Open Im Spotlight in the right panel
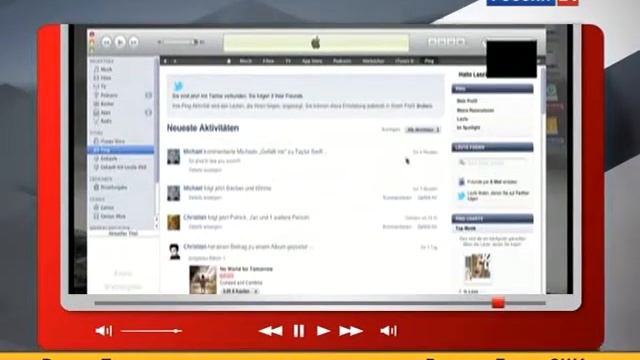Image resolution: width=640 pixels, height=360 pixels. point(468,128)
